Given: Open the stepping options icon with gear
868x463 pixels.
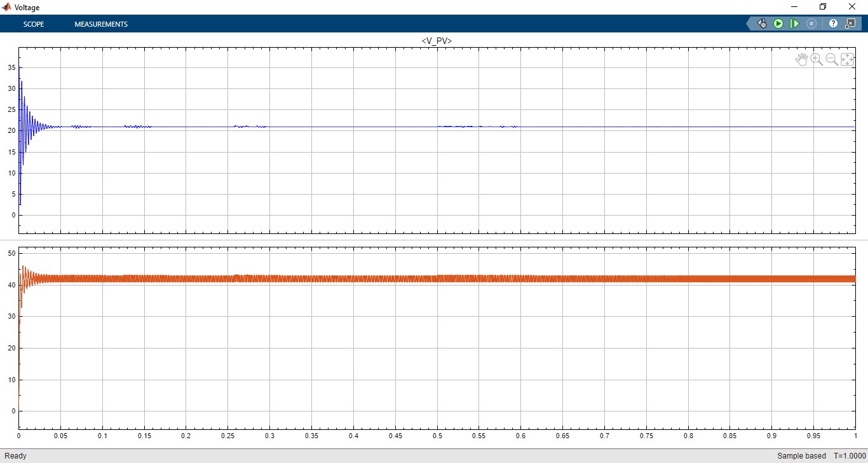Looking at the screenshot, I should tap(762, 24).
